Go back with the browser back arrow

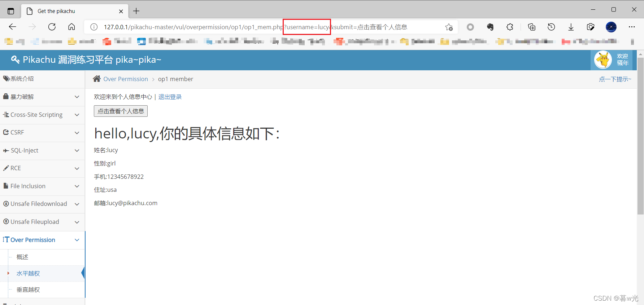click(x=13, y=27)
